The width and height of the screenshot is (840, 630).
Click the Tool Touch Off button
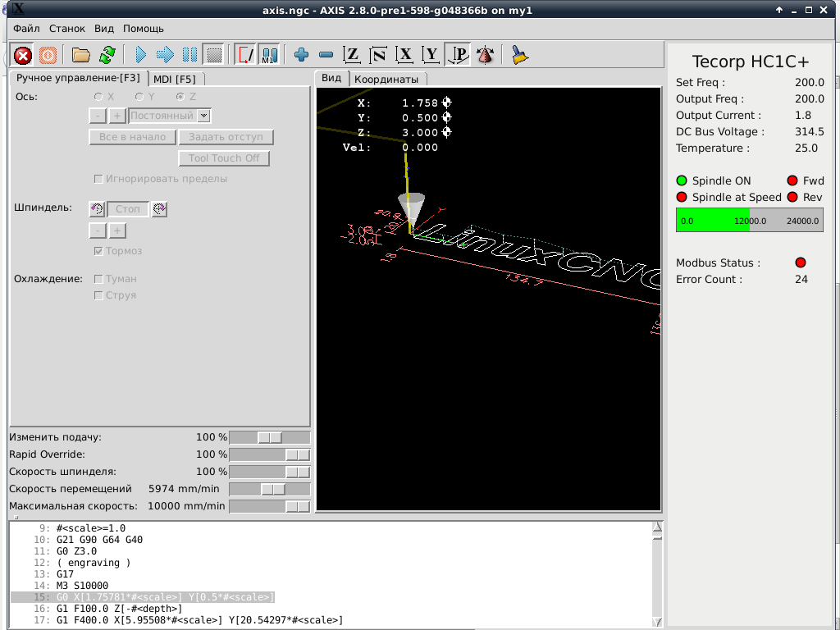pyautogui.click(x=224, y=158)
